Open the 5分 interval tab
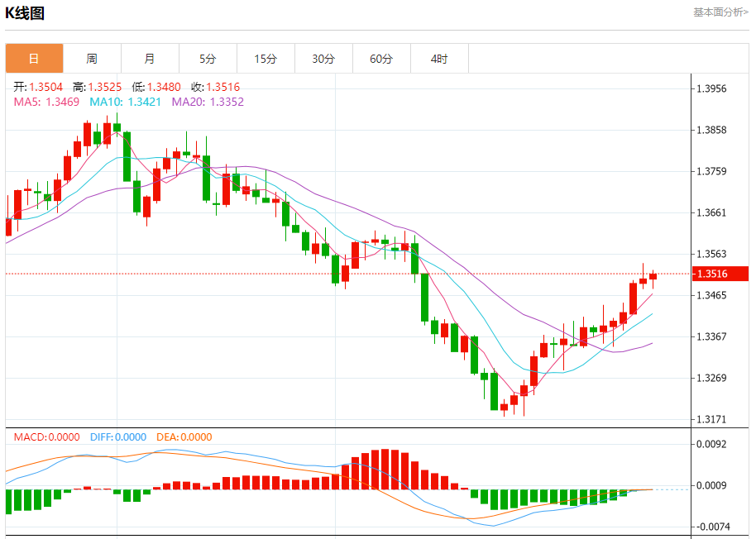 208,59
